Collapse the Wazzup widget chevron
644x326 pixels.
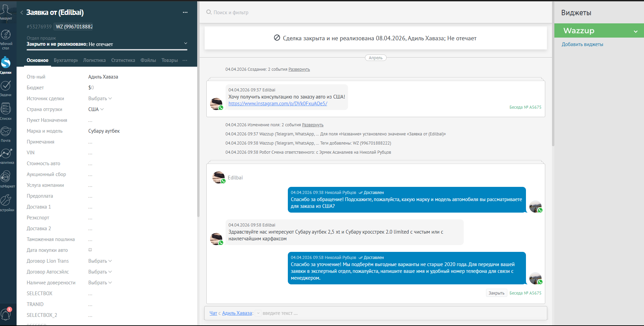[x=636, y=31]
